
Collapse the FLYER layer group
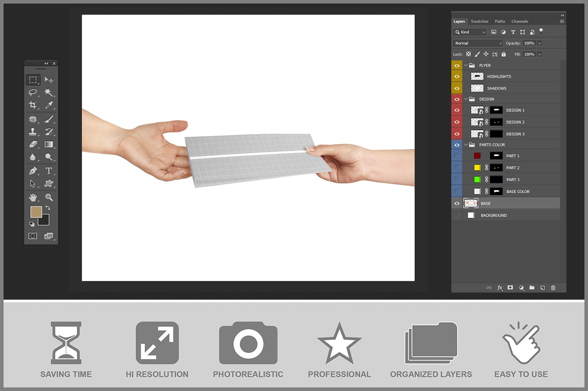pos(466,65)
